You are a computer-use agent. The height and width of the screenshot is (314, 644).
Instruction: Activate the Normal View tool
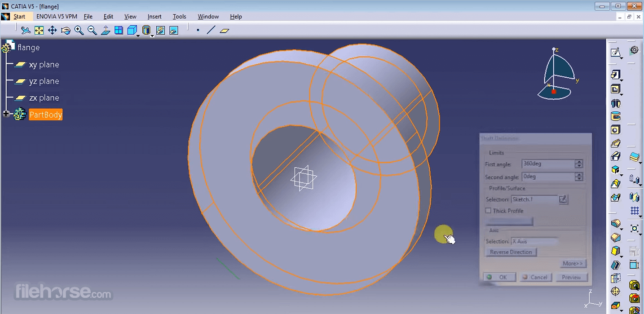coord(106,30)
